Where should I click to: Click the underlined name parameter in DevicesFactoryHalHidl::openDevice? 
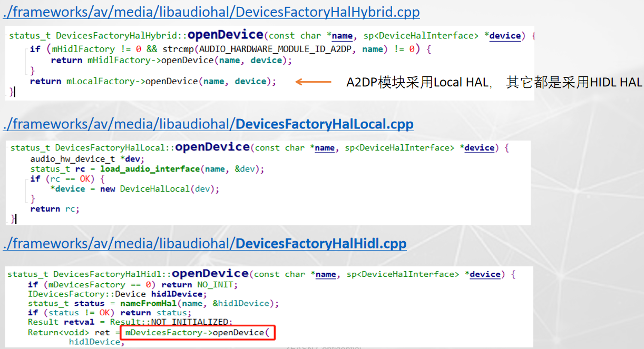326,274
